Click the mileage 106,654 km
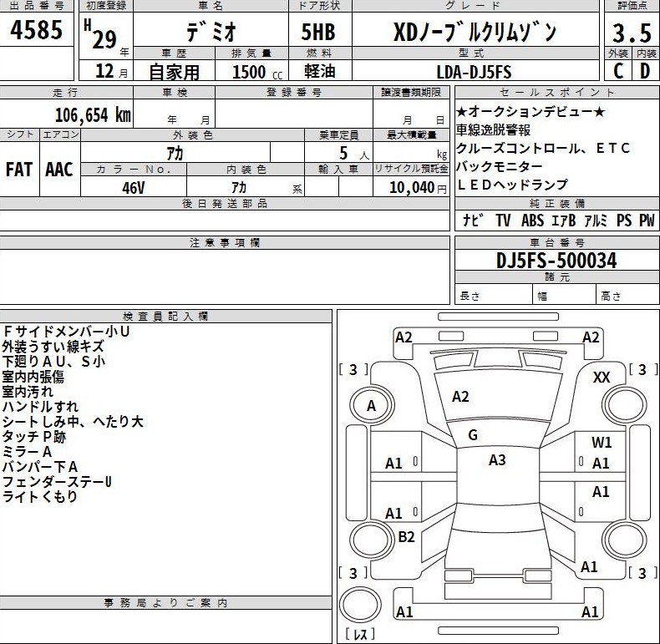 [x=93, y=114]
